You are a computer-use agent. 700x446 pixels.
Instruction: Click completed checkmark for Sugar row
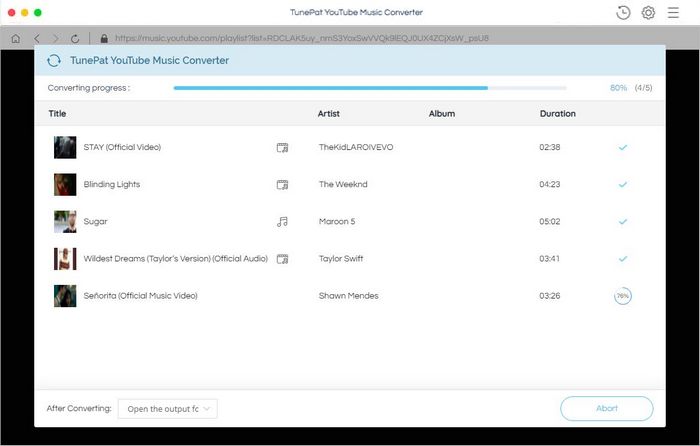(623, 221)
